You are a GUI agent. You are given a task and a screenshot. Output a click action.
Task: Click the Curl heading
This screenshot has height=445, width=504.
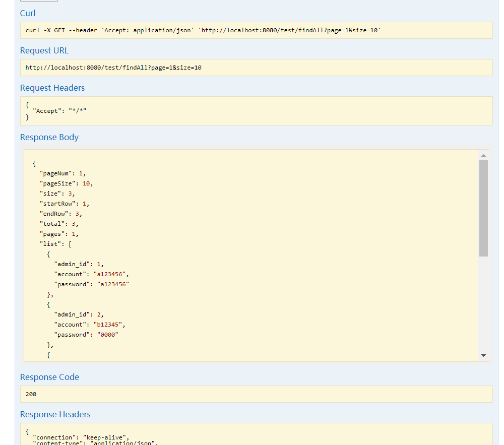click(28, 13)
